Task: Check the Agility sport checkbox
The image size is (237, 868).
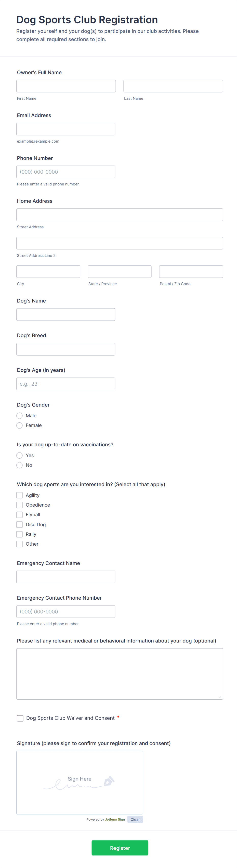Action: pyautogui.click(x=20, y=495)
